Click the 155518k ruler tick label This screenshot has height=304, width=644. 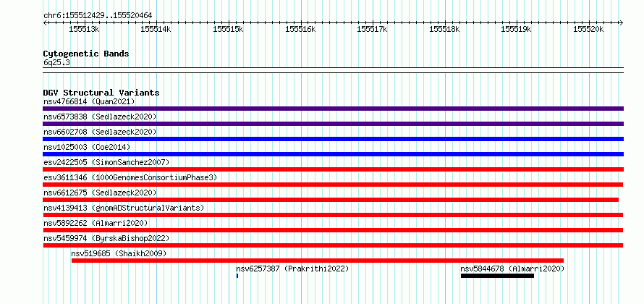pyautogui.click(x=444, y=29)
